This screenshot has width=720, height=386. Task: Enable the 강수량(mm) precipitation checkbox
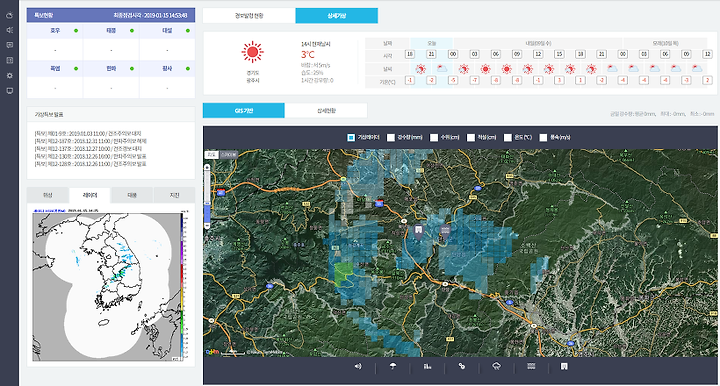(x=391, y=137)
